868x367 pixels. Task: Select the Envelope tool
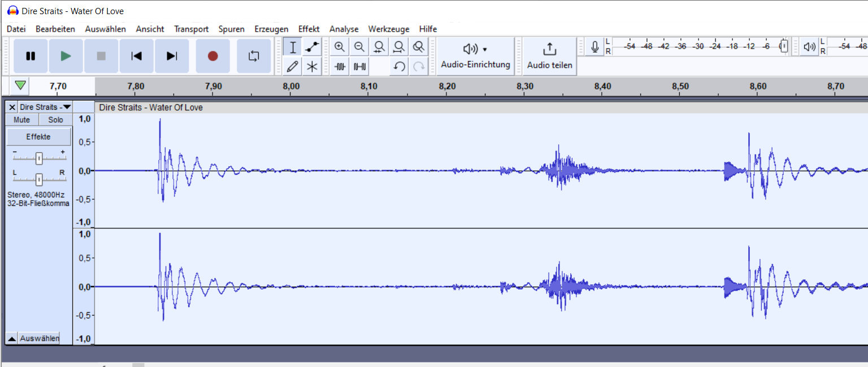311,48
